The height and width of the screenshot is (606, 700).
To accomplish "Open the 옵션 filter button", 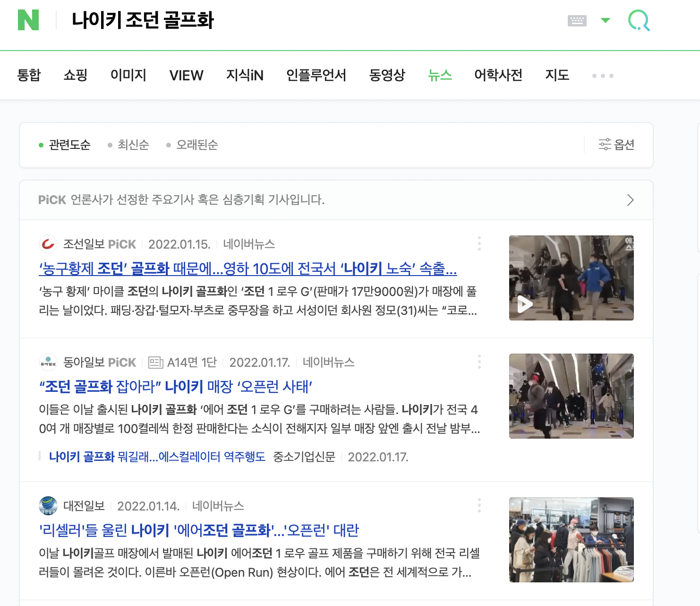I will [x=616, y=145].
